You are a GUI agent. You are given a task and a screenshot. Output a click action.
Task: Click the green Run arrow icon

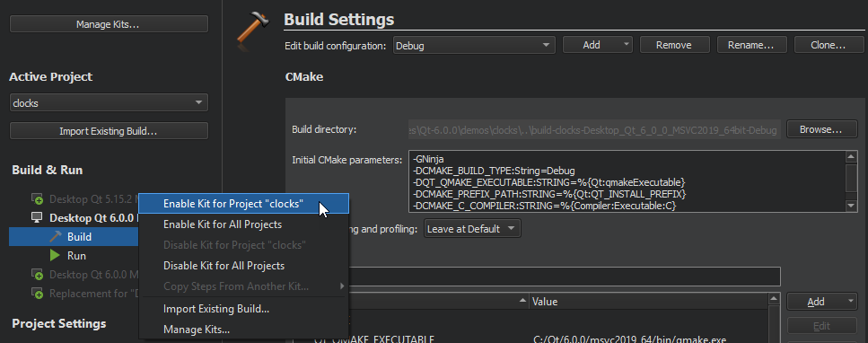(55, 255)
